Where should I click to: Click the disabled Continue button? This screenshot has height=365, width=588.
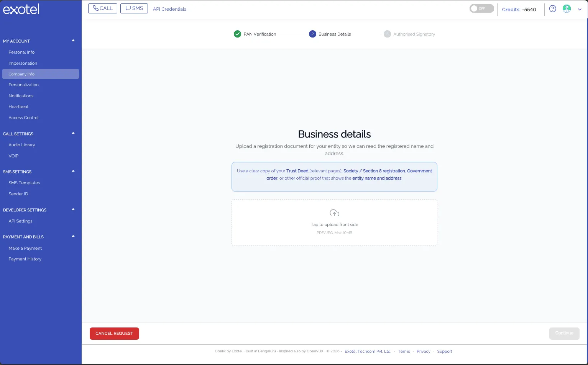pos(564,333)
